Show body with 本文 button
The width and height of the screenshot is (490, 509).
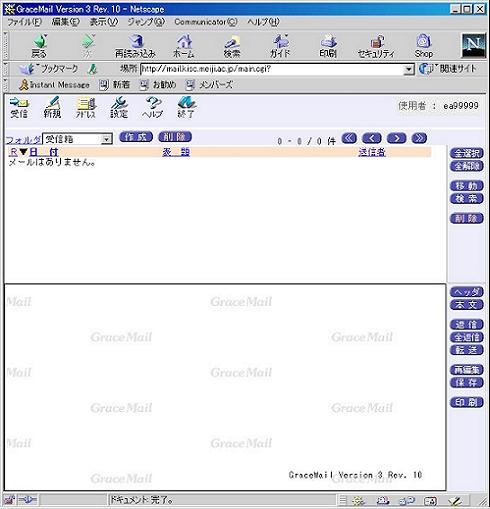point(467,305)
